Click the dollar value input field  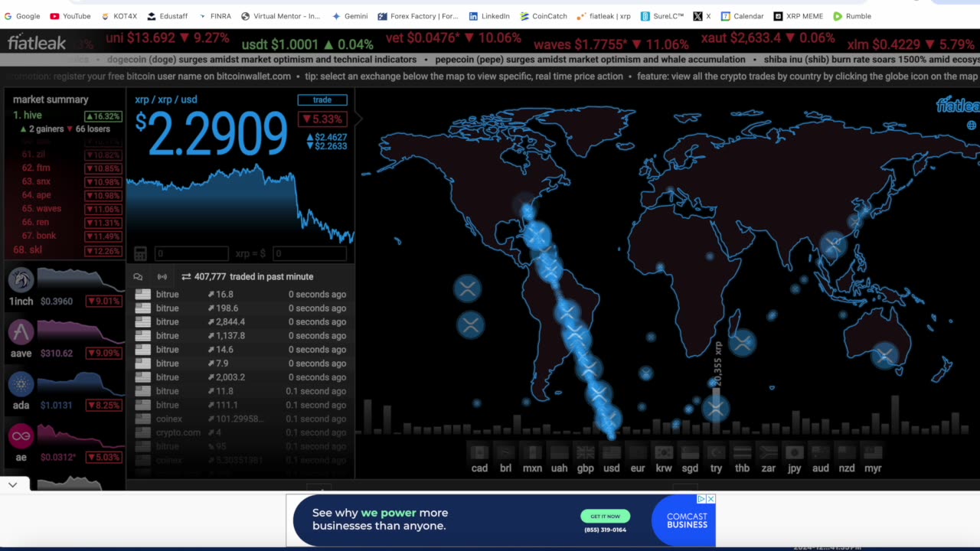[312, 253]
